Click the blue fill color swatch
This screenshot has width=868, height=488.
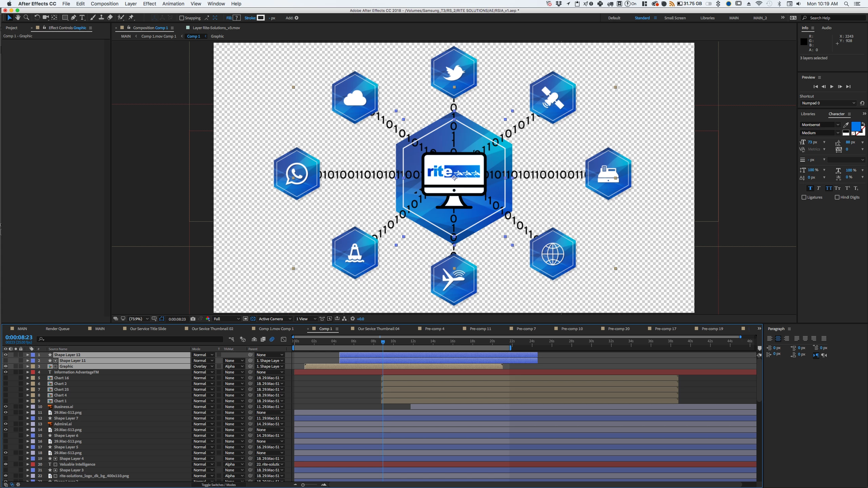(x=855, y=126)
